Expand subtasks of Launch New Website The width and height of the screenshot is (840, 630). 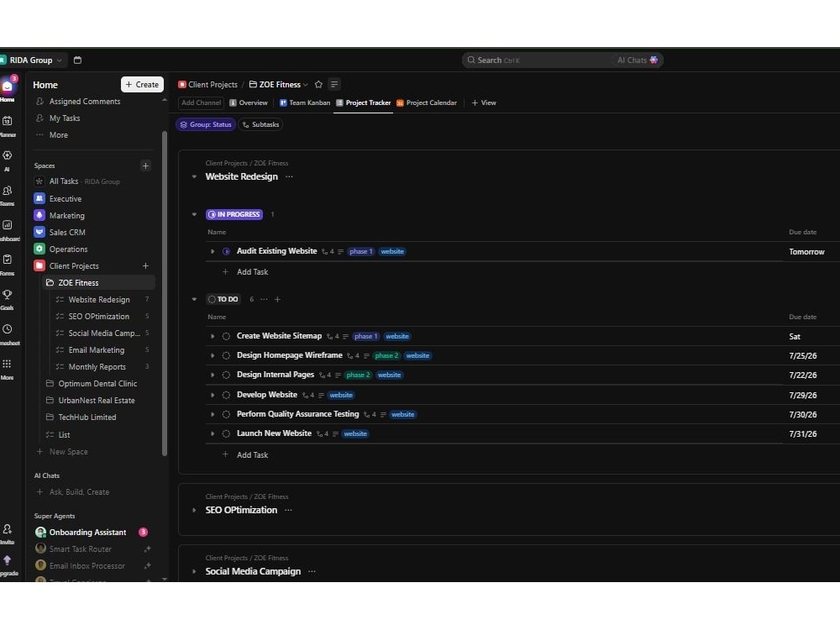click(213, 434)
